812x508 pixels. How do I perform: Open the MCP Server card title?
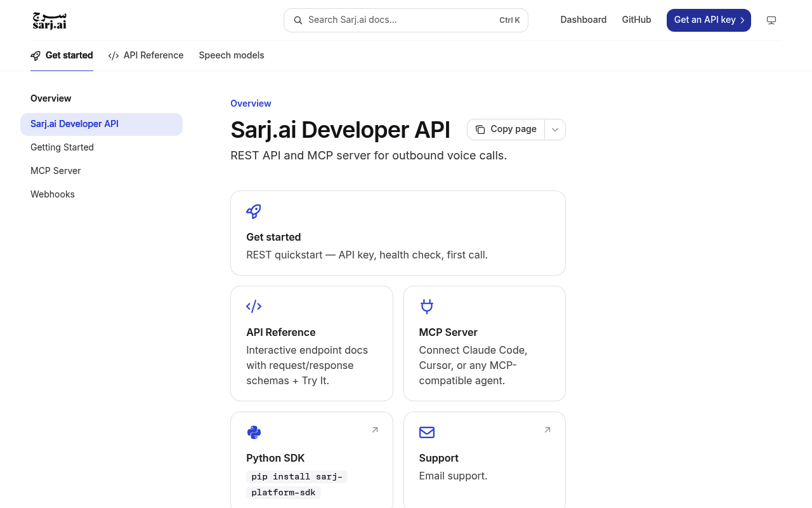tap(449, 332)
